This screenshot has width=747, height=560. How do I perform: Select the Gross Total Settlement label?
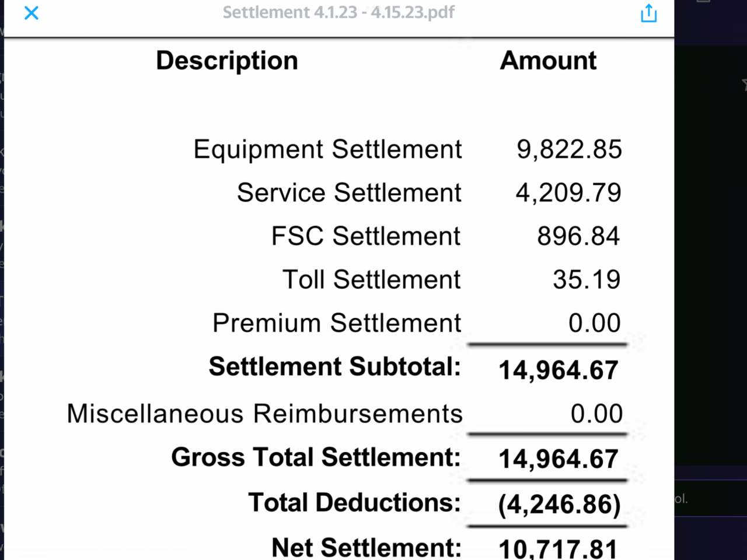(x=316, y=457)
